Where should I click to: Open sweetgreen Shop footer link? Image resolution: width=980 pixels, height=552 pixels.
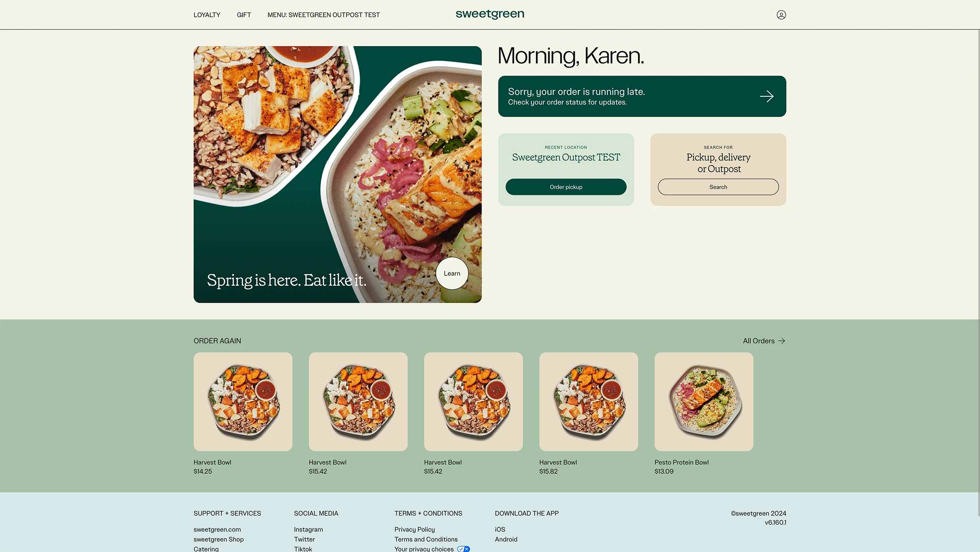coord(219,539)
